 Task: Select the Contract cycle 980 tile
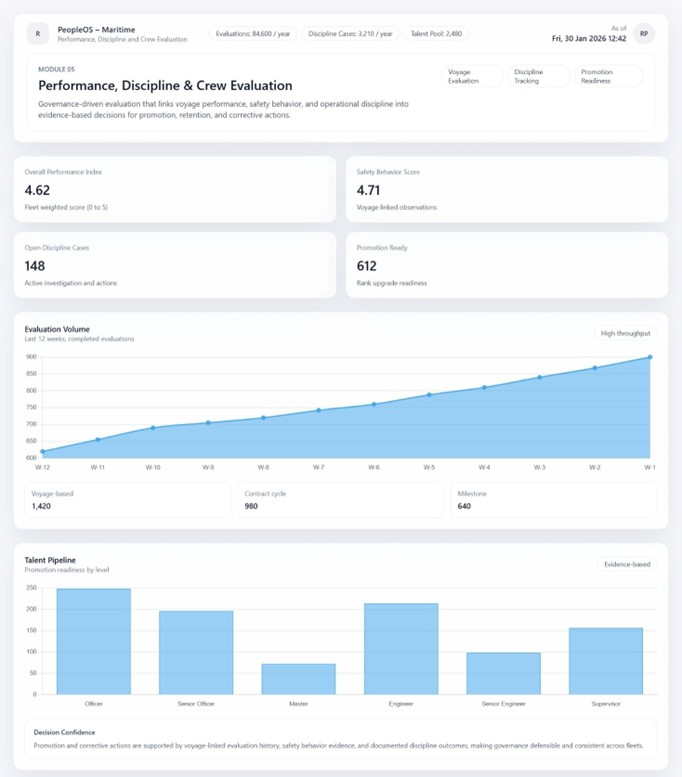[341, 500]
